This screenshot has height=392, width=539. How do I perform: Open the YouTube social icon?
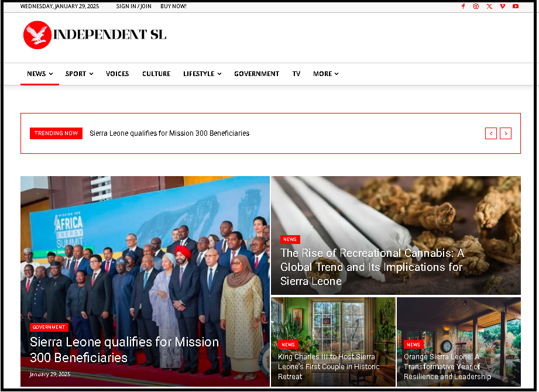coord(516,6)
